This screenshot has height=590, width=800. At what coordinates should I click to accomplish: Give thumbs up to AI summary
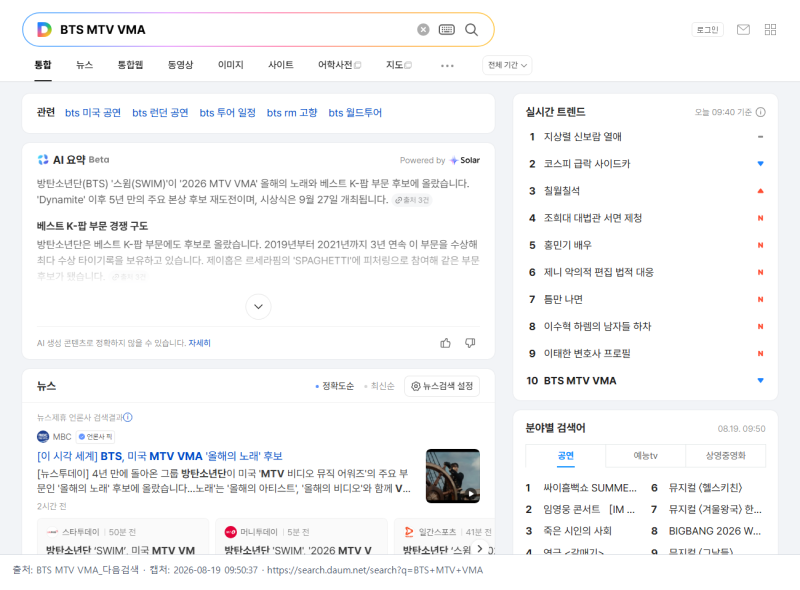[x=445, y=343]
